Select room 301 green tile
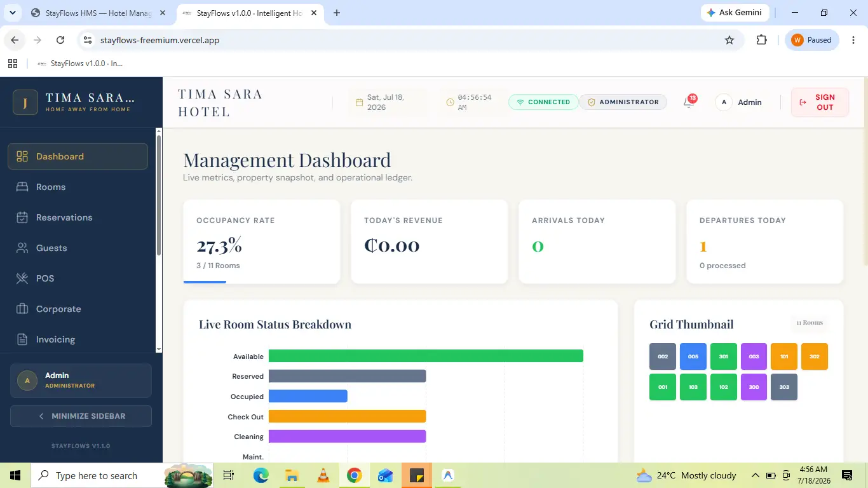 pyautogui.click(x=724, y=356)
